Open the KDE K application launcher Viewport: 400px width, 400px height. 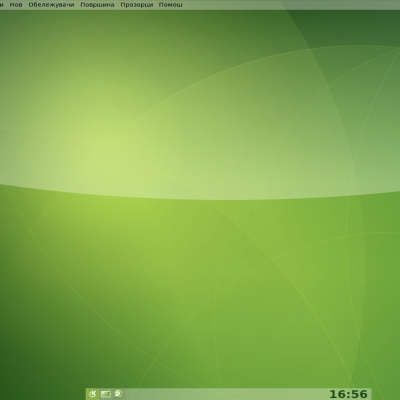(x=93, y=394)
